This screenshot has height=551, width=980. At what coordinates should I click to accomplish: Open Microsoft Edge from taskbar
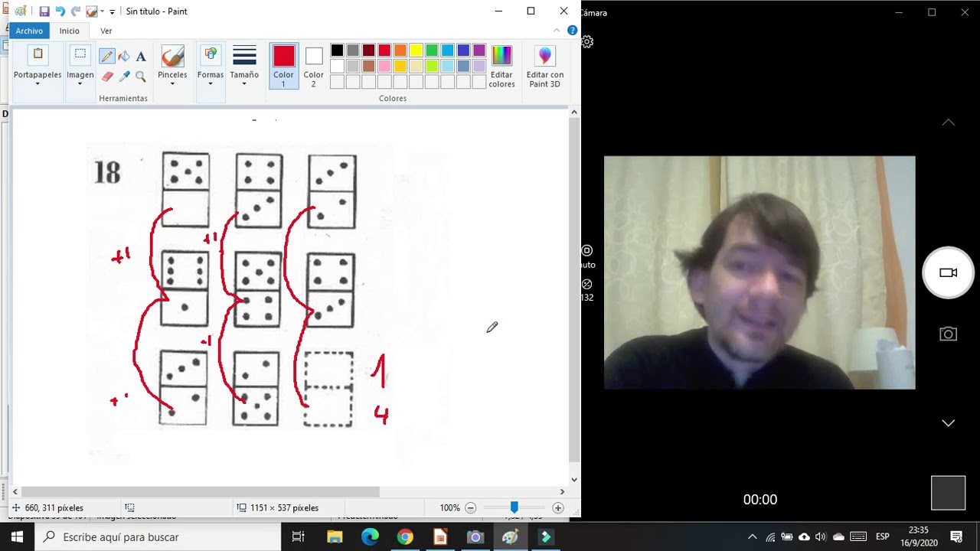370,536
